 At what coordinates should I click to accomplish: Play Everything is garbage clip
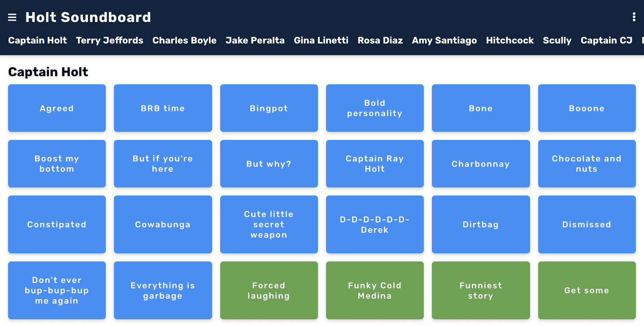coord(163,290)
